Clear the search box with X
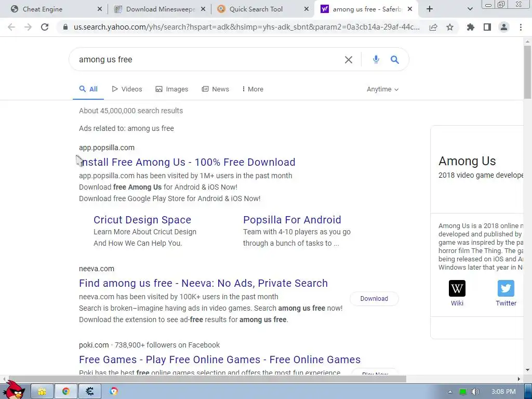Screen dimensions: 532x399 [x=349, y=60]
